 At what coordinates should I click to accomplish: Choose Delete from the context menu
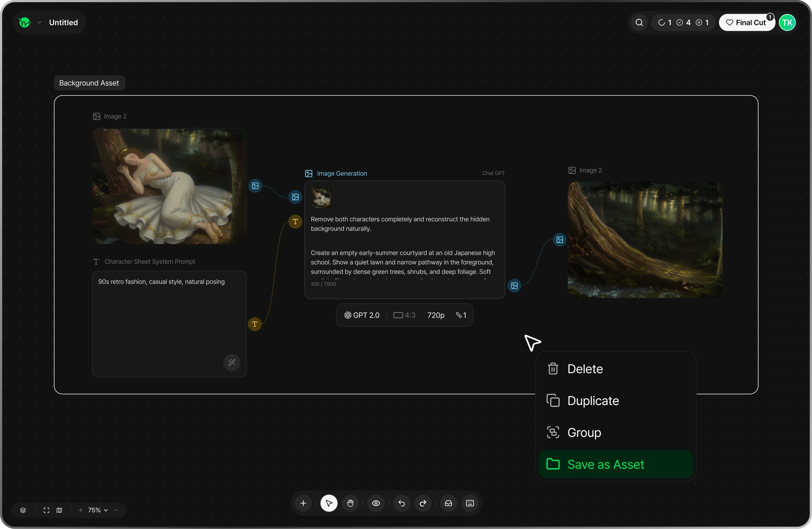pyautogui.click(x=616, y=369)
